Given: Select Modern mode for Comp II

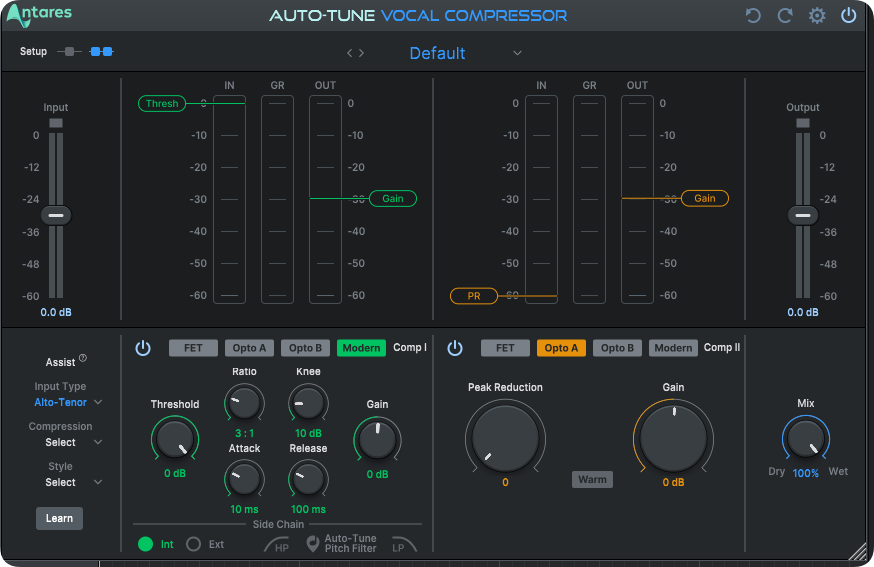Looking at the screenshot, I should (673, 348).
